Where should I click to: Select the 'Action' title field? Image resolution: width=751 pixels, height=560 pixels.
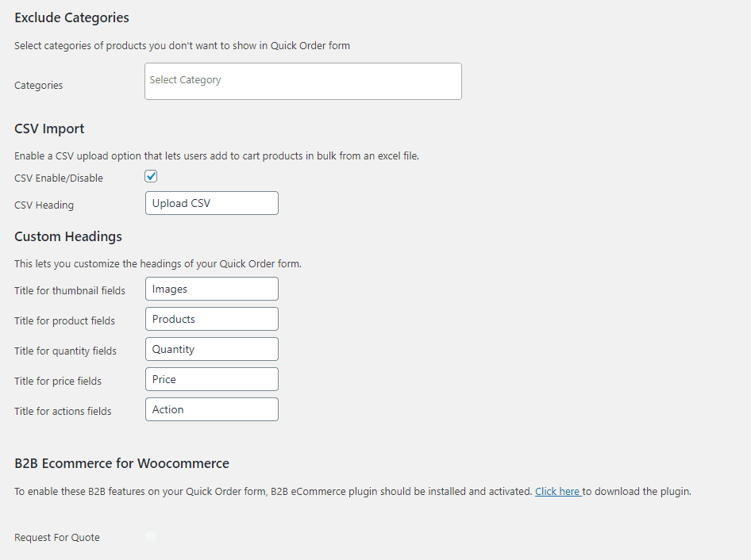click(211, 409)
